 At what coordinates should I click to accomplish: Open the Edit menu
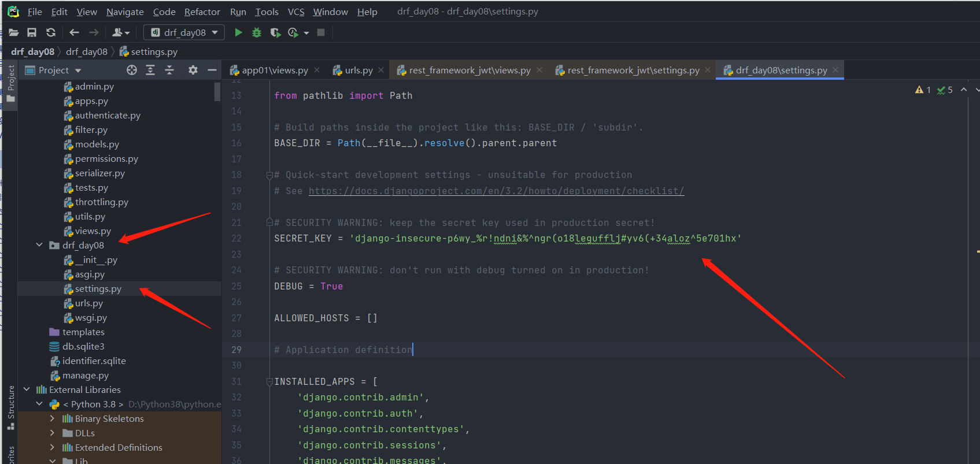tap(60, 12)
